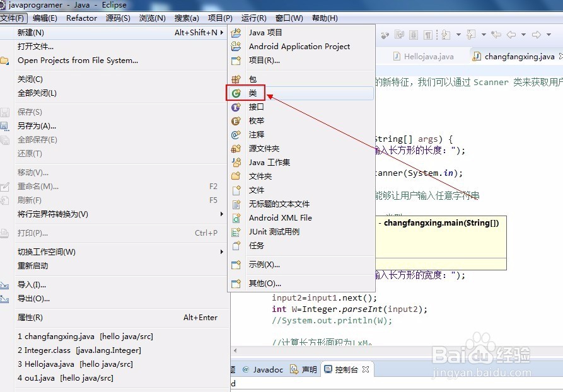The image size is (563, 392).
Task: Open the 源码(S) menu
Action: [118, 18]
